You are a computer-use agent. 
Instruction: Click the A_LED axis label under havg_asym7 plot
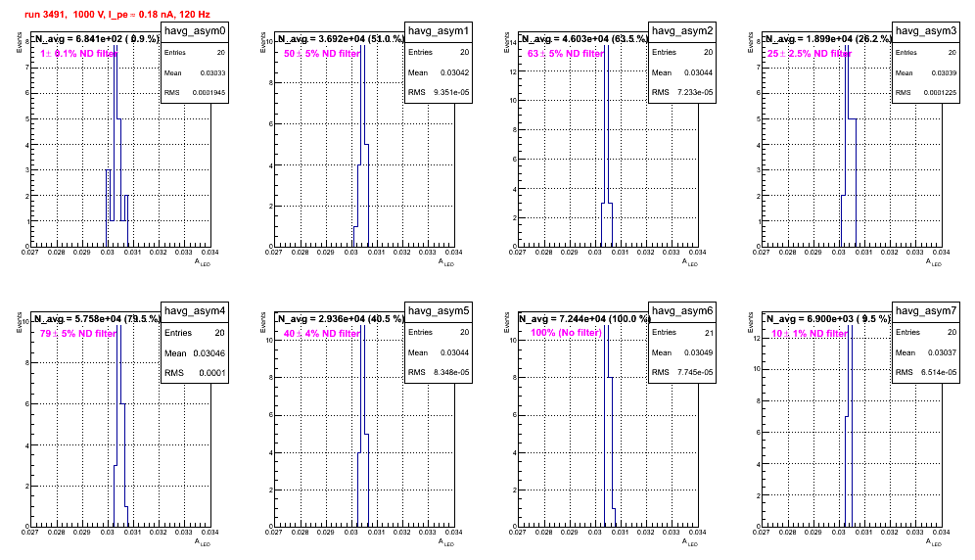934,542
